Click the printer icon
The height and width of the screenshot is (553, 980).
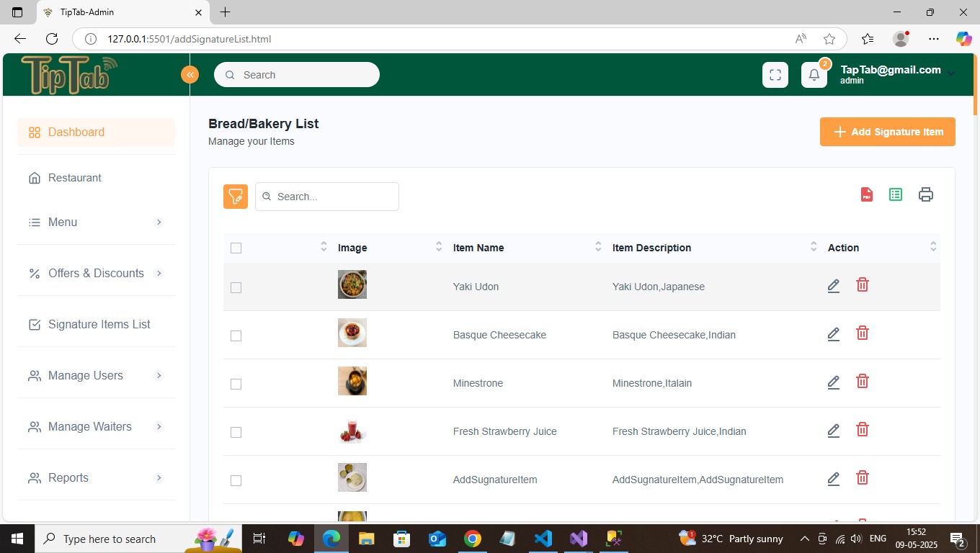click(926, 194)
